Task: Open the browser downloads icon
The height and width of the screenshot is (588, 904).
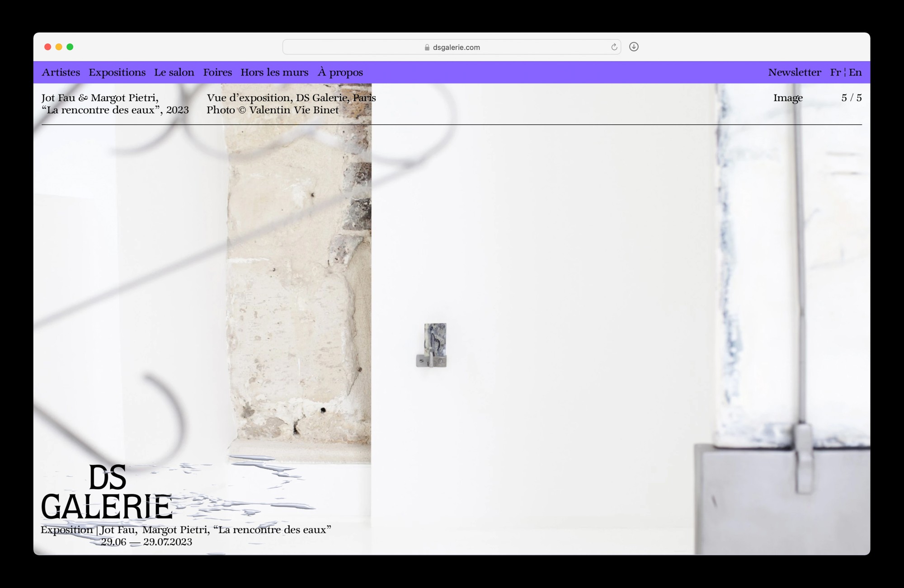Action: click(634, 47)
